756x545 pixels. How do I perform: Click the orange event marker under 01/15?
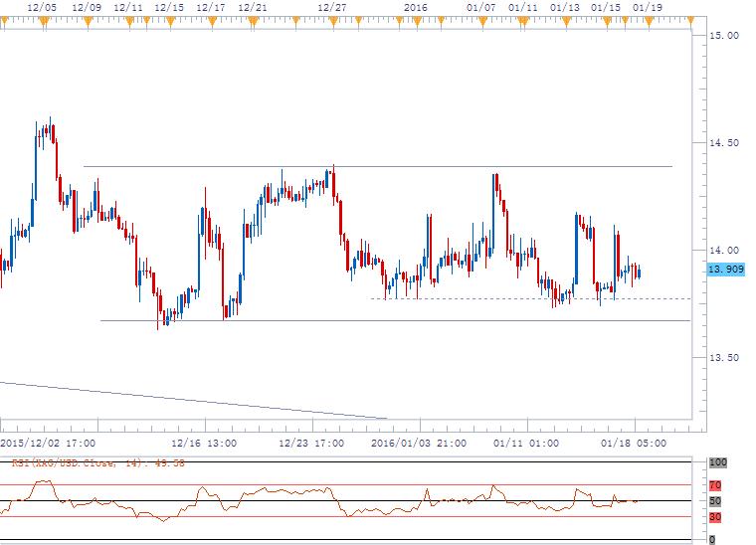(607, 21)
